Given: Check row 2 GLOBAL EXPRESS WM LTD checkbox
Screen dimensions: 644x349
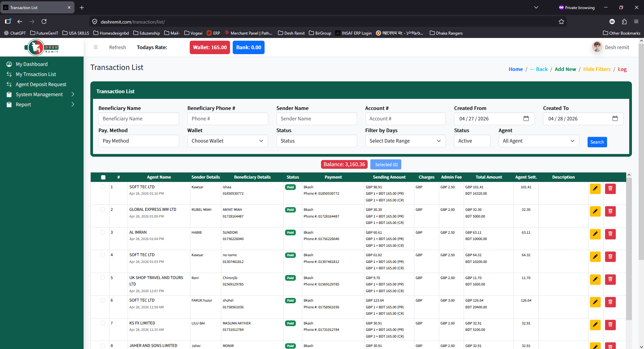Looking at the screenshot, I should [102, 209].
